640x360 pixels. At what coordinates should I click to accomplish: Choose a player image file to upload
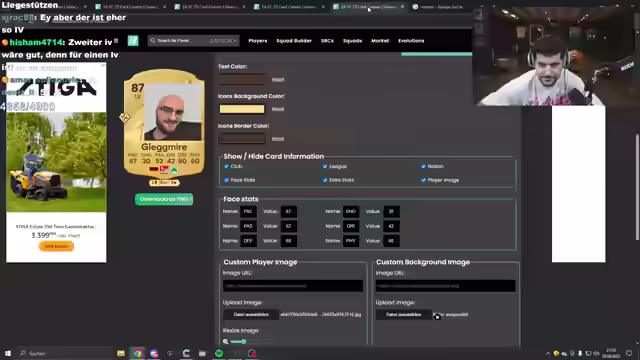[251, 315]
